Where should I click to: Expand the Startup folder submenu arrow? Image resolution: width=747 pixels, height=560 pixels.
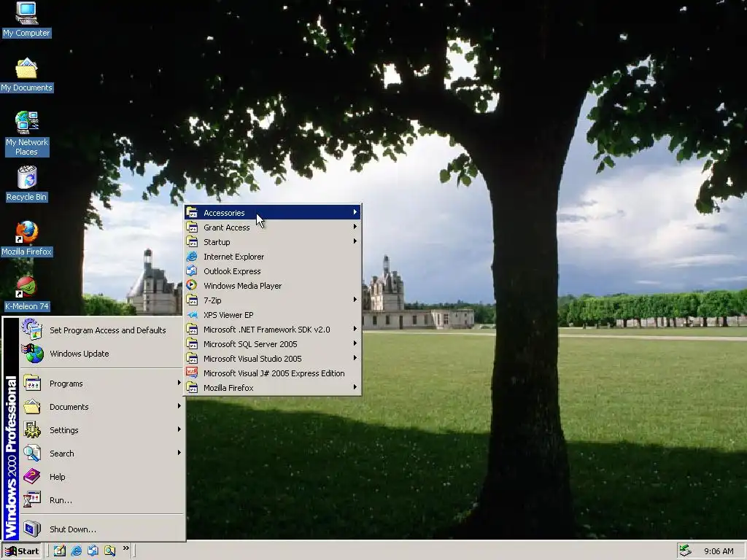coord(355,241)
